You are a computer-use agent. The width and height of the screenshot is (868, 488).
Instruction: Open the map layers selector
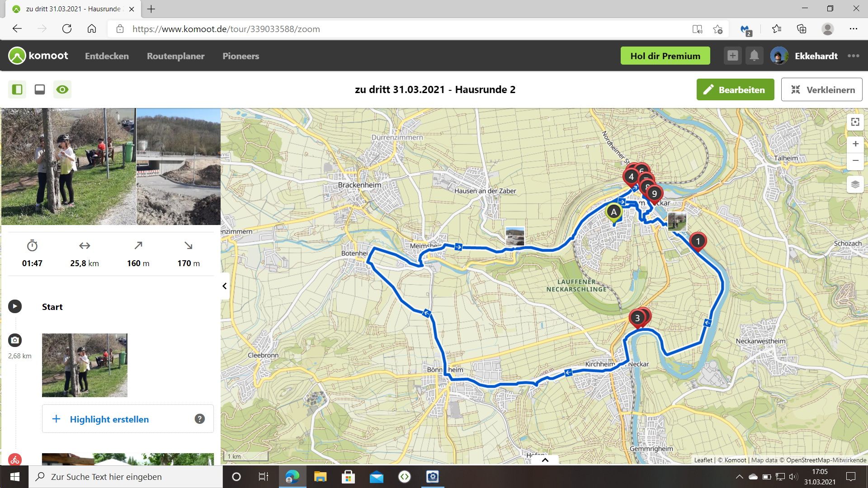(855, 184)
